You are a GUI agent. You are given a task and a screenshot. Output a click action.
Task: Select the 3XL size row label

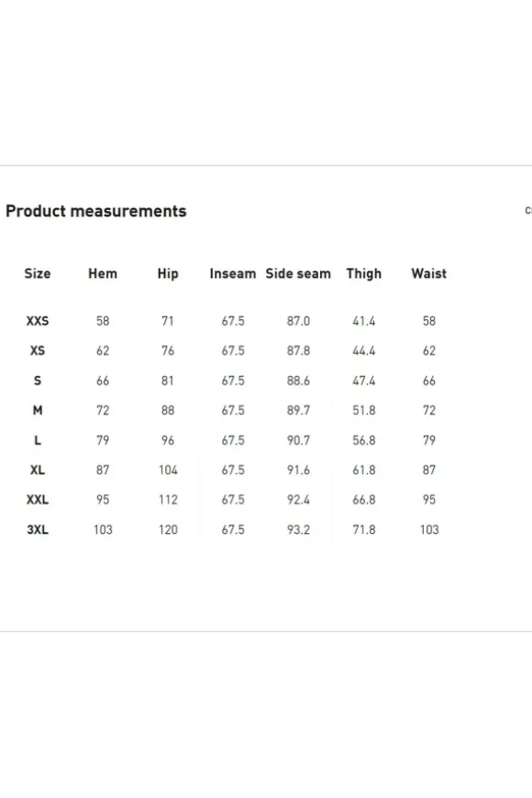click(x=38, y=530)
